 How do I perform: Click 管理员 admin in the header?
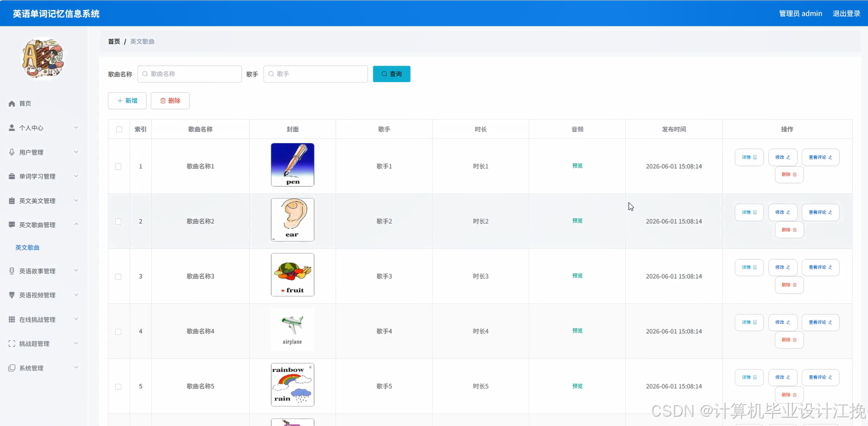pyautogui.click(x=801, y=13)
